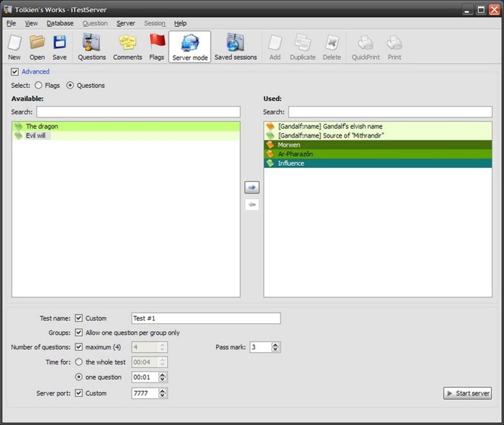Select the Flags radio button
Screen dimensions: 504x425
[38, 85]
